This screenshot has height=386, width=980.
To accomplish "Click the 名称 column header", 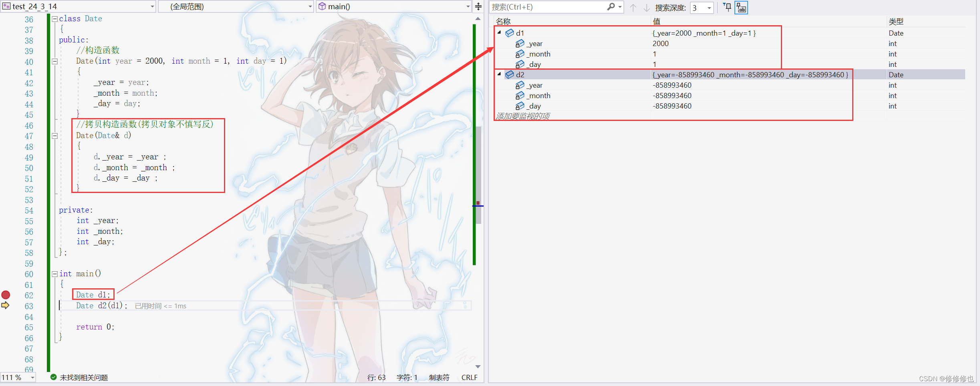I will [503, 22].
